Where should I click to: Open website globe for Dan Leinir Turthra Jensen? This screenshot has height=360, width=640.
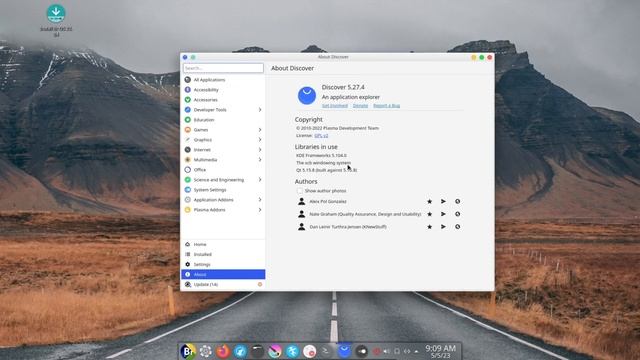(x=458, y=227)
